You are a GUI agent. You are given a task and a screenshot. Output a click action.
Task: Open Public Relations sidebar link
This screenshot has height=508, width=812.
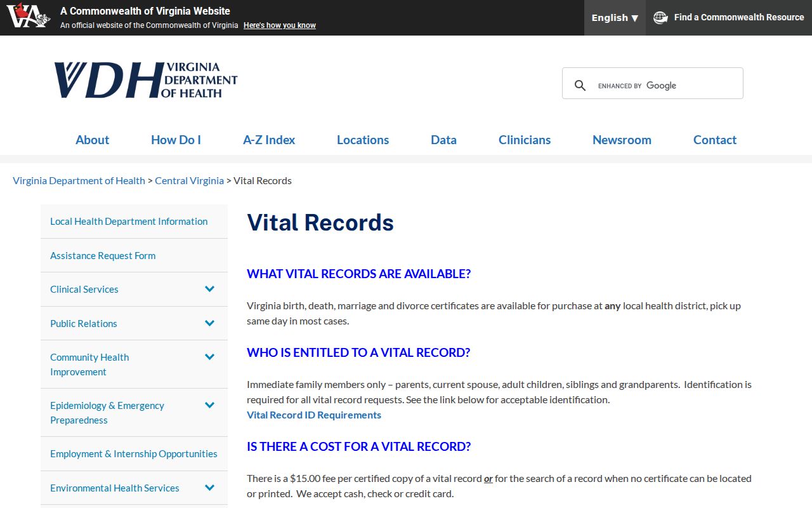84,323
